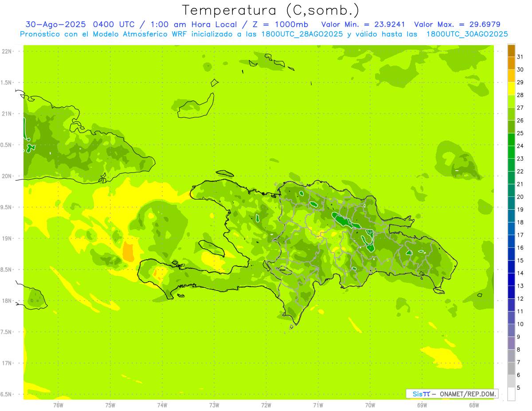Click the '29' value on the color scale
The width and height of the screenshot is (532, 411).
coord(520,82)
